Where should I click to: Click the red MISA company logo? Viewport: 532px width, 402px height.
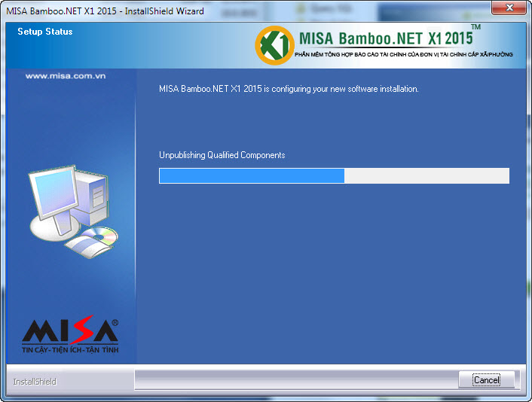point(70,329)
